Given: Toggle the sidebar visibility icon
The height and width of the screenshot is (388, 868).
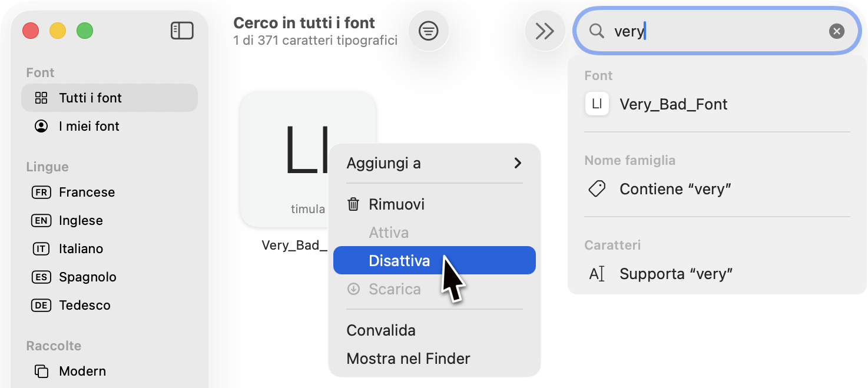Looking at the screenshot, I should pyautogui.click(x=182, y=31).
